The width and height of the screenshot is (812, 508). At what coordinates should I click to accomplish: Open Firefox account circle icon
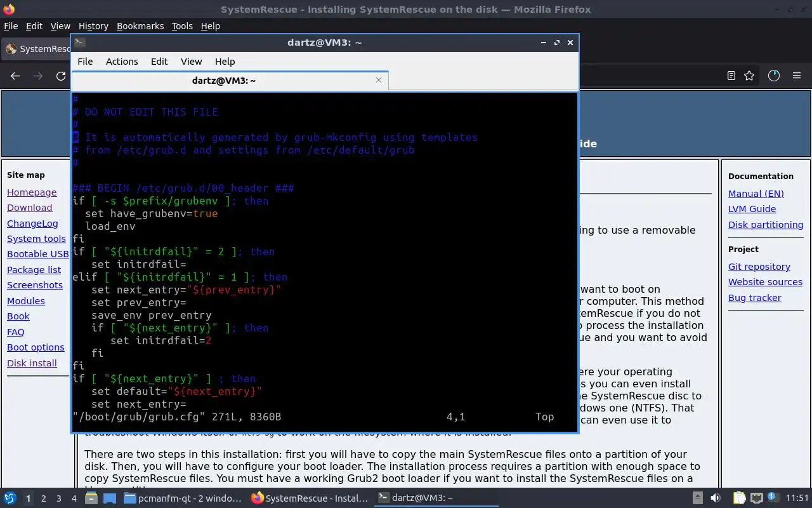coord(773,76)
